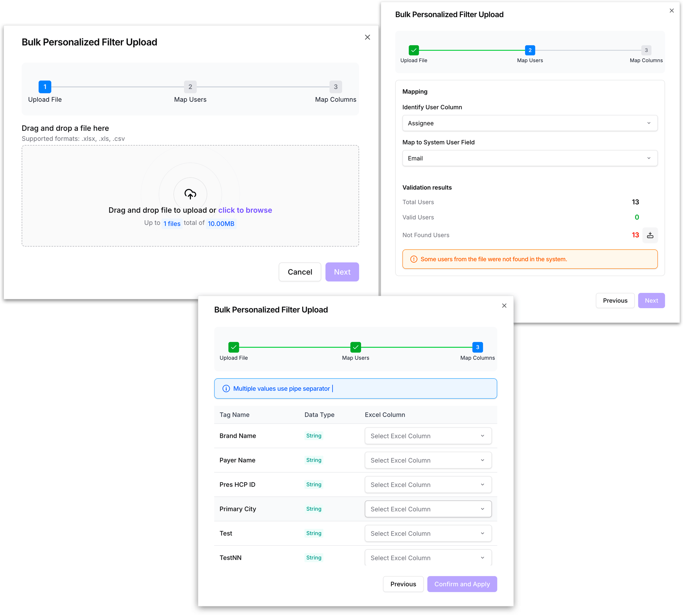This screenshot has height=616, width=683.
Task: Open Map to System User Field dropdown showing Email
Action: point(530,158)
